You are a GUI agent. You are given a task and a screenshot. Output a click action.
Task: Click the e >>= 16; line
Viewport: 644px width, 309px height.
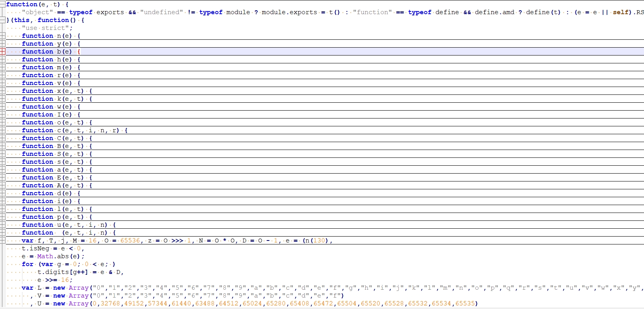(x=55, y=280)
